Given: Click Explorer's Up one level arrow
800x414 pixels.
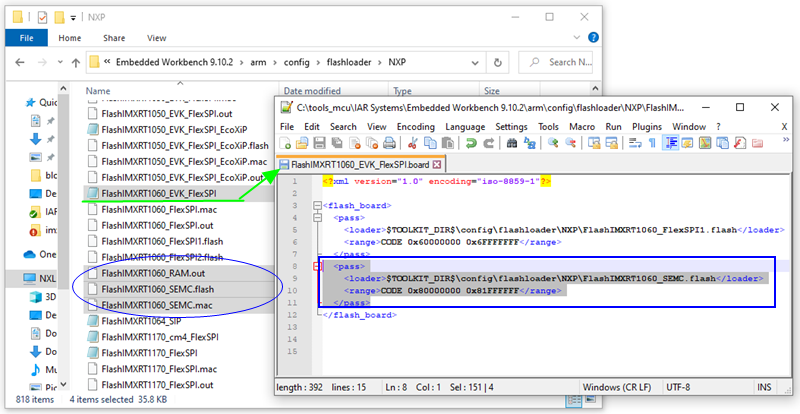Looking at the screenshot, I should tap(76, 62).
